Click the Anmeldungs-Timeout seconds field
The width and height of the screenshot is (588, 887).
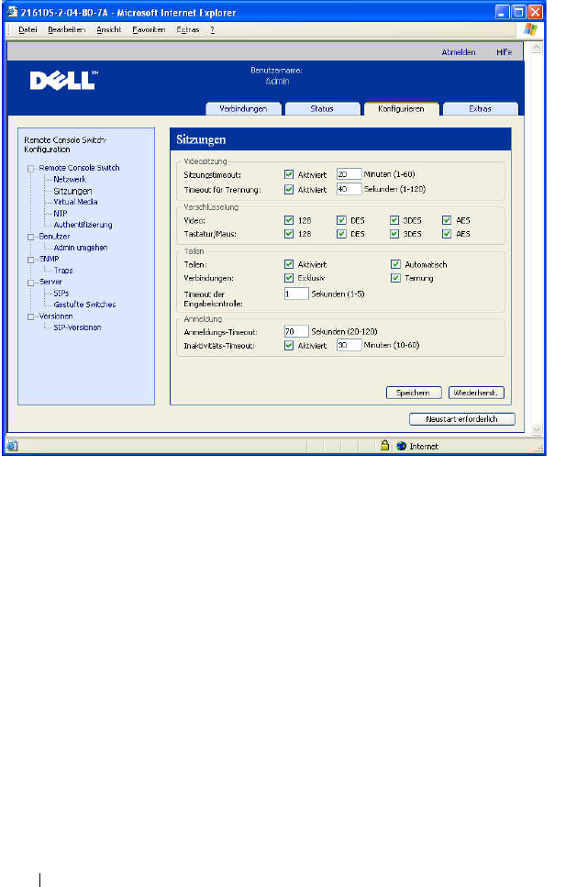pos(296,331)
